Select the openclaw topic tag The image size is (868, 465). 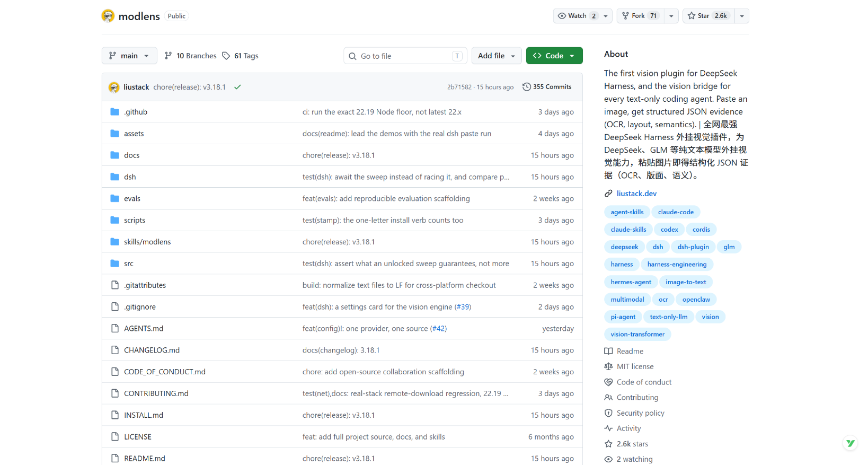click(696, 300)
